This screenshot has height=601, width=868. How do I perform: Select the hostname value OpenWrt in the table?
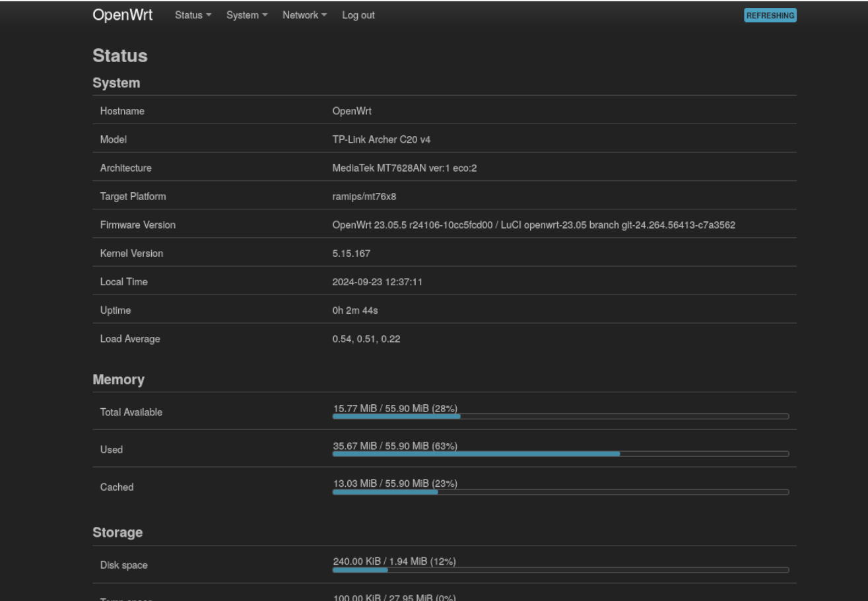[352, 112]
